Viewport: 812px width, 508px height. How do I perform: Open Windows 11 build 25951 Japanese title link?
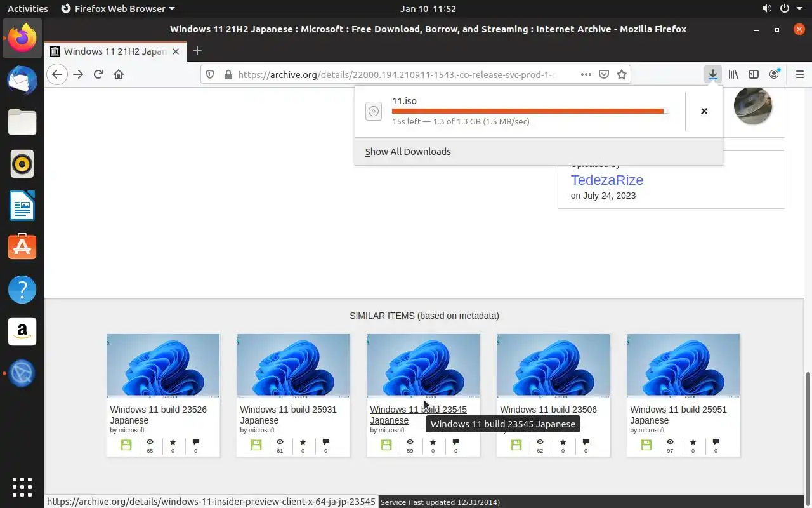coord(679,415)
